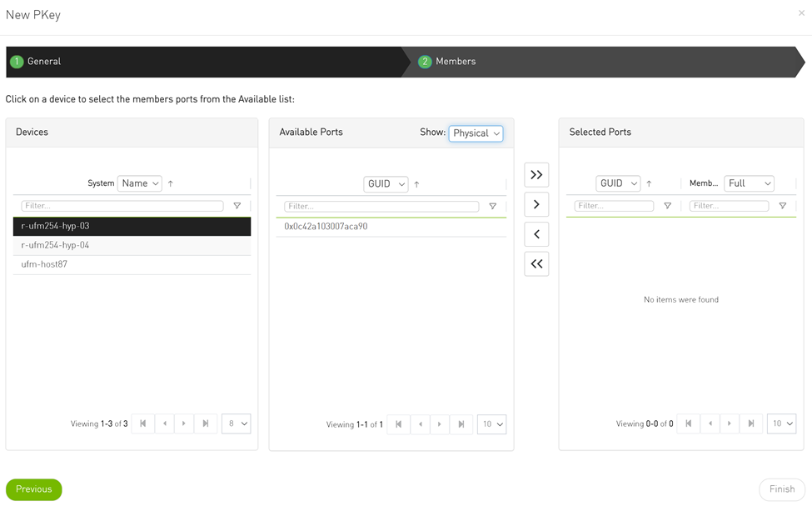Expand Devices page size dropdown
812x516 pixels.
237,423
